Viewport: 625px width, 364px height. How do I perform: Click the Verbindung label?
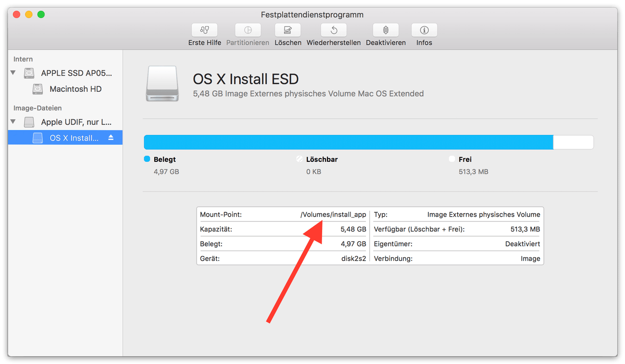(393, 258)
